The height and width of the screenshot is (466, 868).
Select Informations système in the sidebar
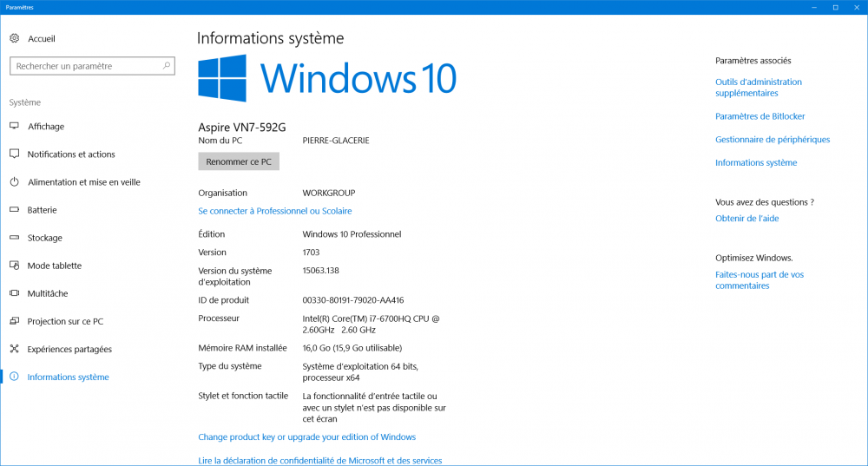pos(68,377)
